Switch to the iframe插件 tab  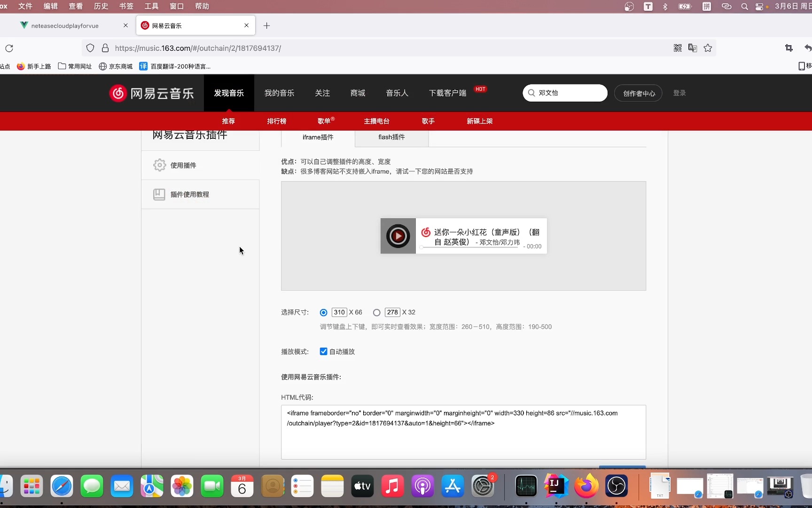pyautogui.click(x=318, y=137)
